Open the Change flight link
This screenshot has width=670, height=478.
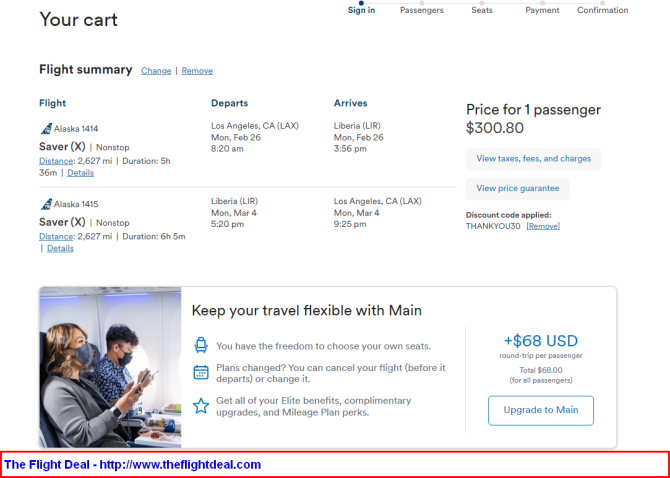click(156, 71)
